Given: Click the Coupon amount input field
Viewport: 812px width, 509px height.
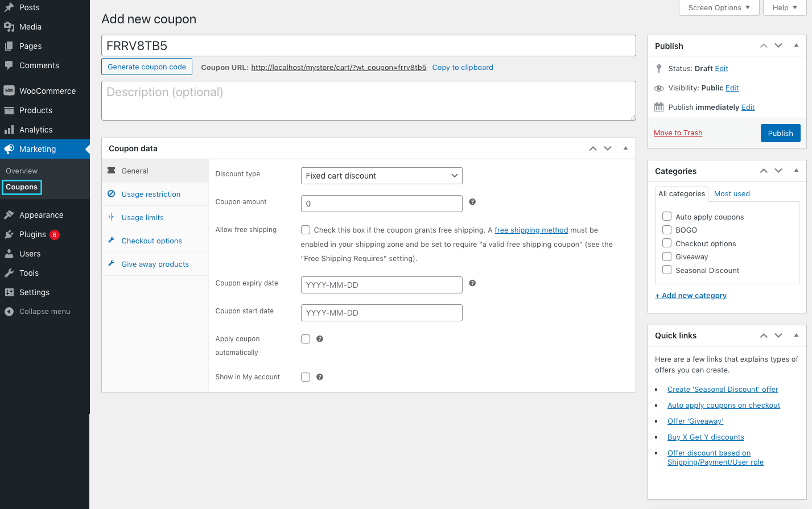Looking at the screenshot, I should [x=381, y=204].
